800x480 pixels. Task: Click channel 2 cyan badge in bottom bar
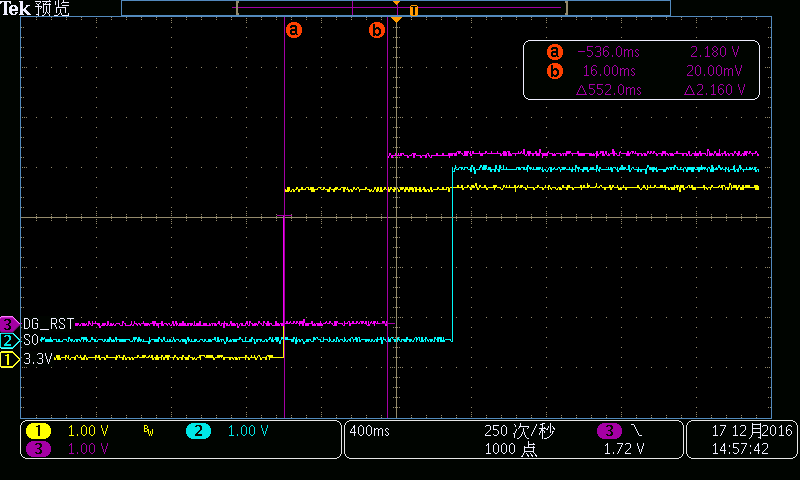[198, 431]
